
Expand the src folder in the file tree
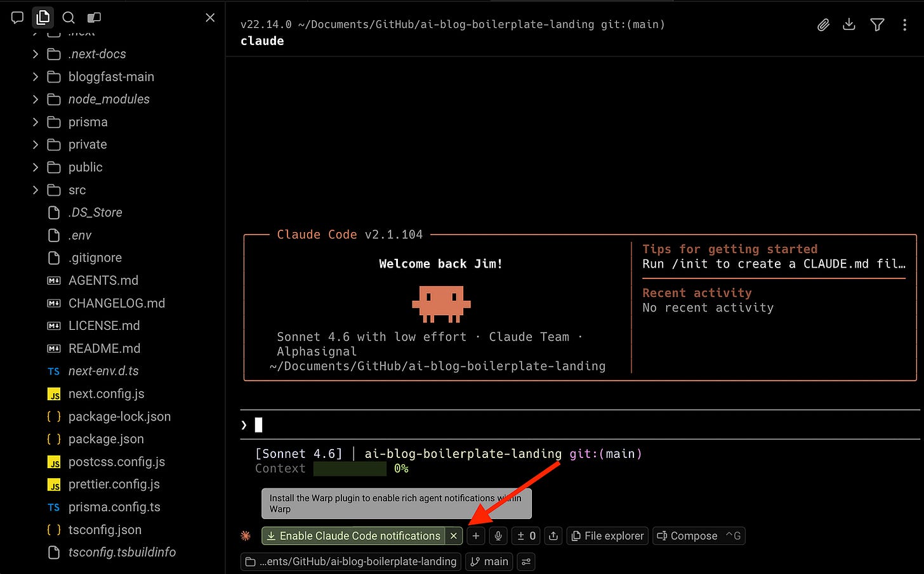click(x=77, y=190)
